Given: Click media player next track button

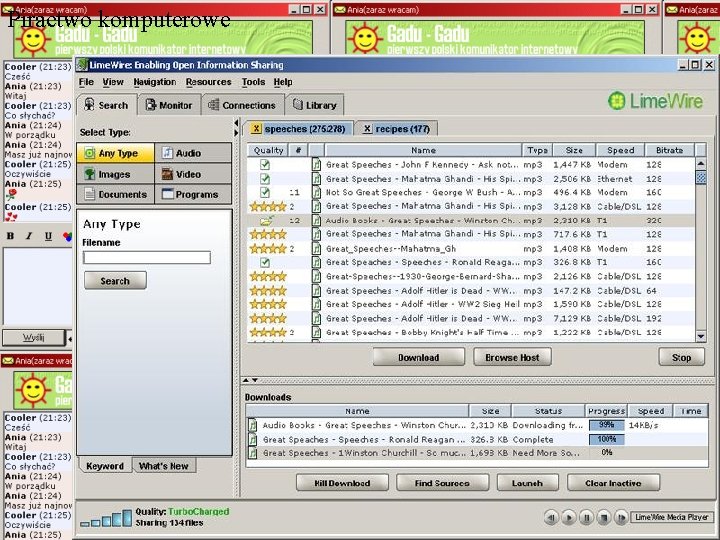Looking at the screenshot, I should coord(621,518).
